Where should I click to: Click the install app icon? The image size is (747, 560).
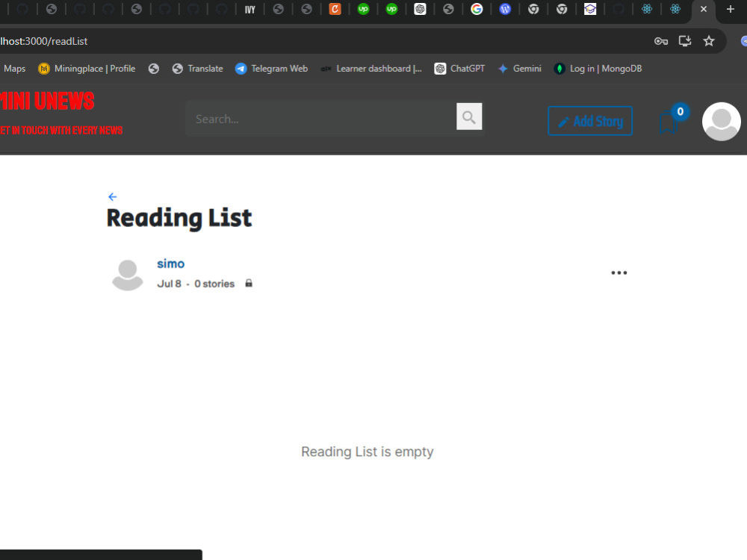click(684, 41)
